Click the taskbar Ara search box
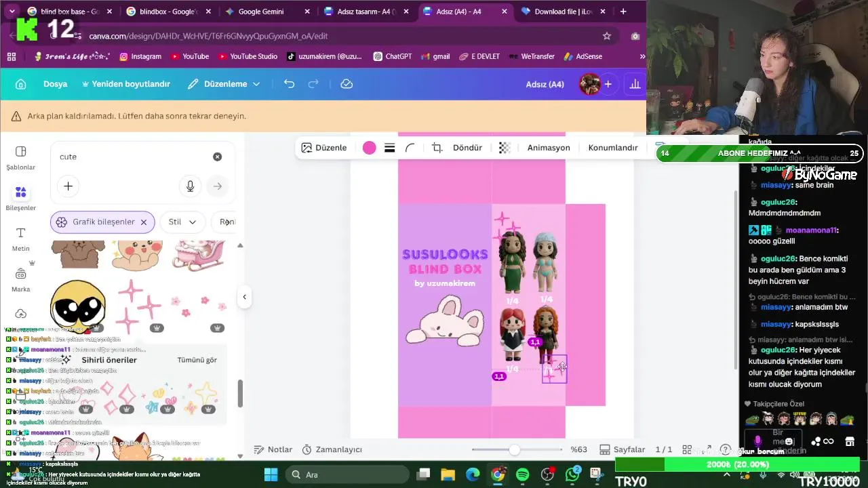Screen dimensions: 868x488 coord(346,474)
